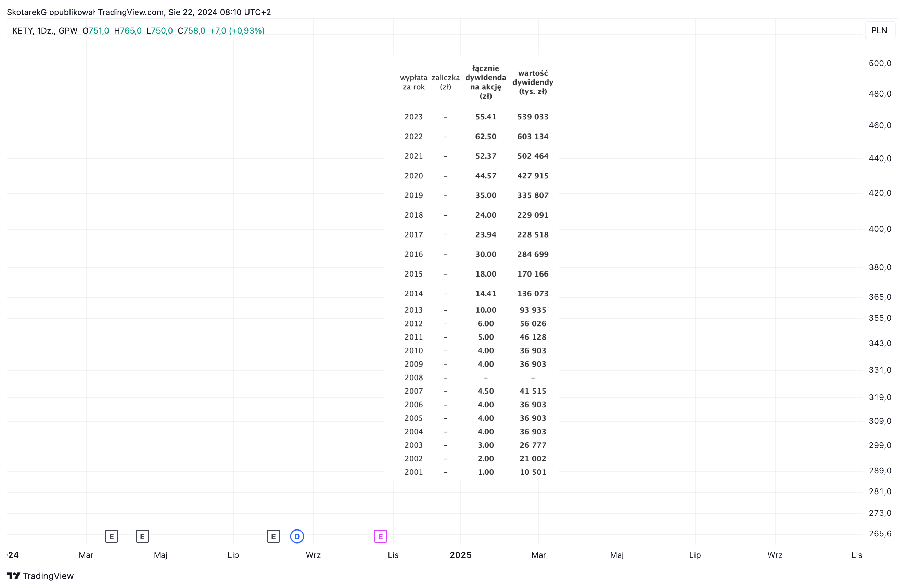Click the 'zaliczka (zł)' column header
Screen dimensions: 905x588
[x=445, y=82]
